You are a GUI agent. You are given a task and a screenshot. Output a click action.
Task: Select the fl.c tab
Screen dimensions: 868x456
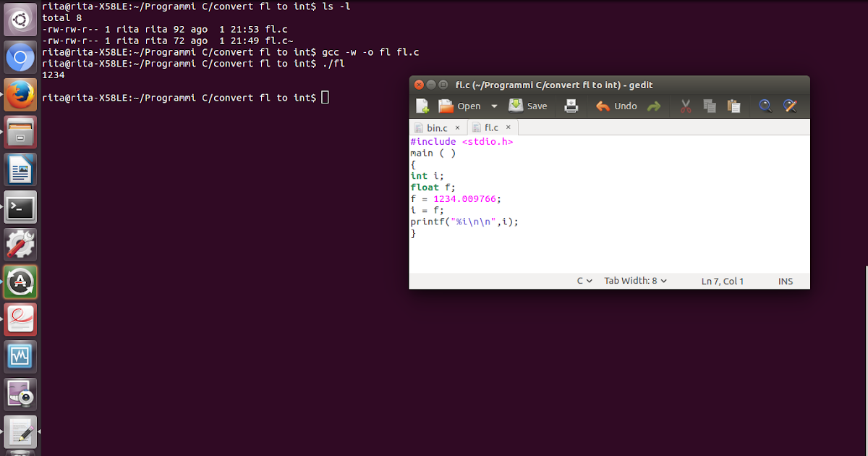(491, 127)
